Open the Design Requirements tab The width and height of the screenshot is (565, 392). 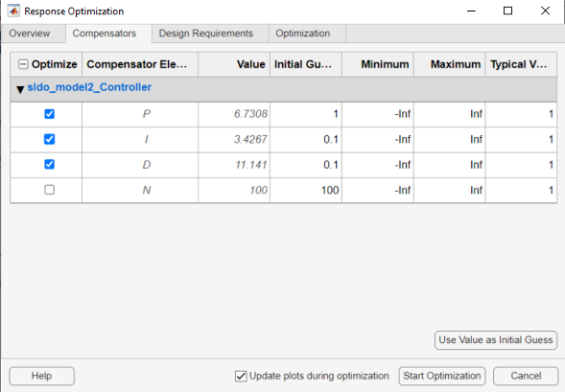pyautogui.click(x=206, y=34)
